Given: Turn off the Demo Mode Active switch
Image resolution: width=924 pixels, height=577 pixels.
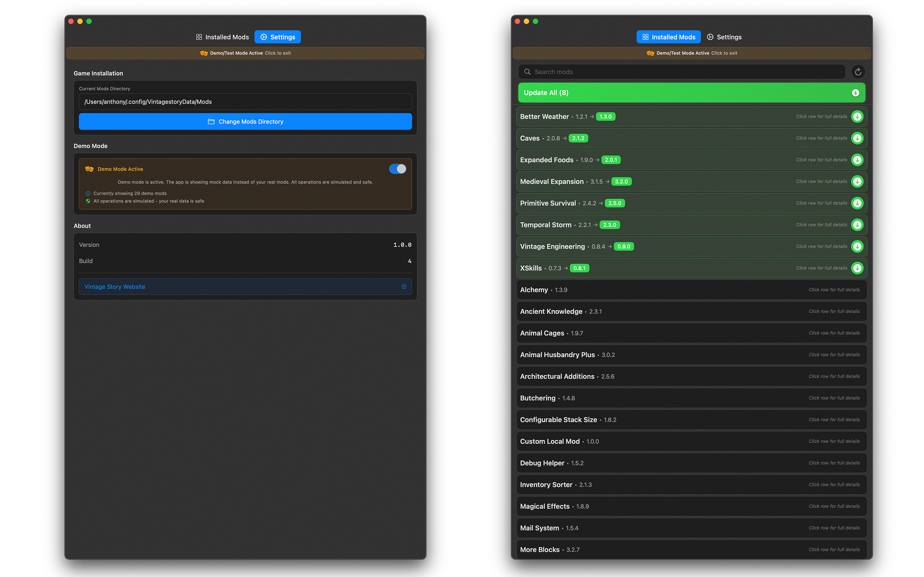Looking at the screenshot, I should (x=397, y=169).
